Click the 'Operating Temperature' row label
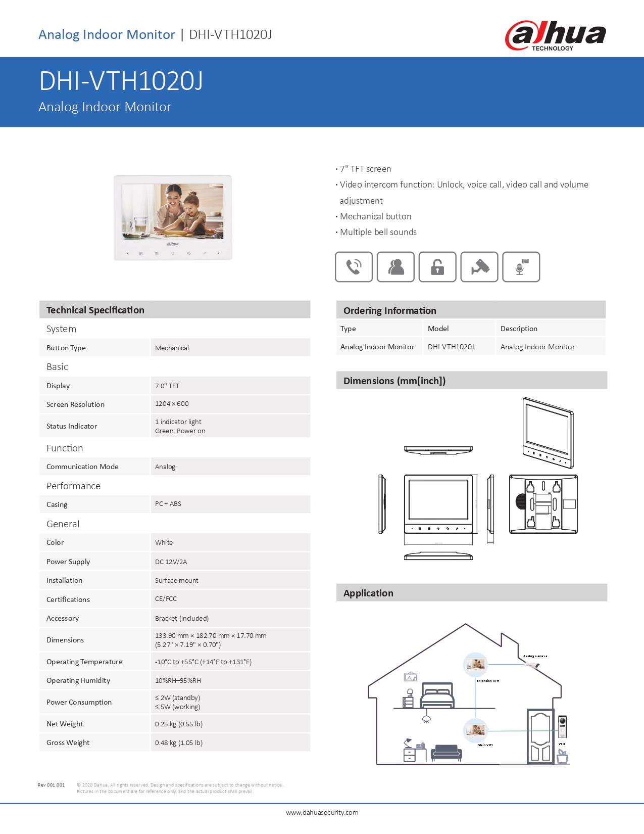This screenshot has width=644, height=834. (x=84, y=662)
